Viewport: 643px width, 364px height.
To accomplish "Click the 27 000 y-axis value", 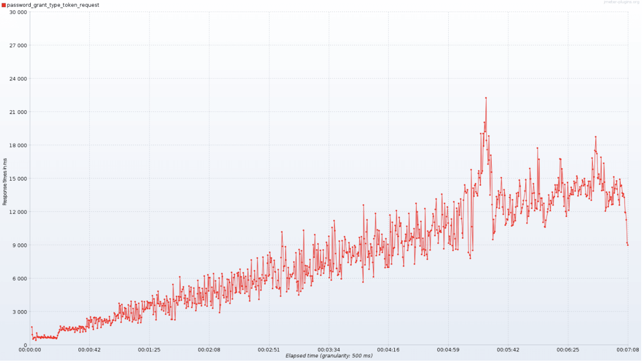I will tap(18, 45).
